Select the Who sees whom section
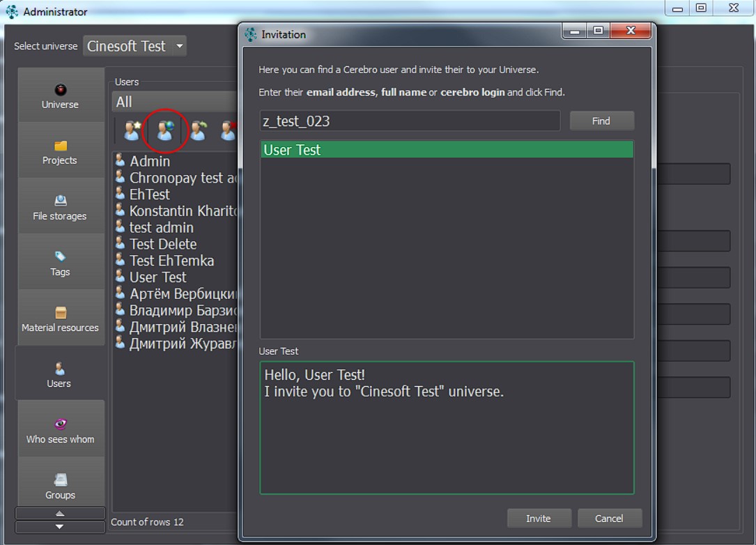This screenshot has width=756, height=545. [60, 429]
